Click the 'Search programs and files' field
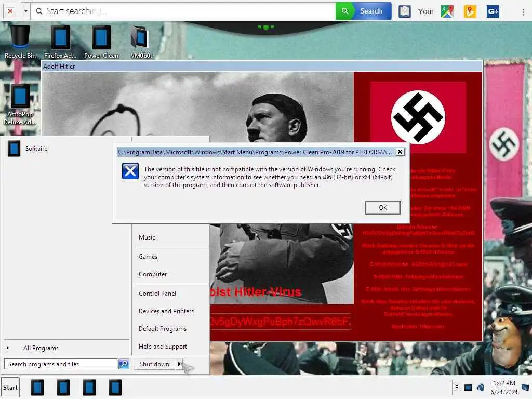The height and width of the screenshot is (399, 532). pos(61,364)
